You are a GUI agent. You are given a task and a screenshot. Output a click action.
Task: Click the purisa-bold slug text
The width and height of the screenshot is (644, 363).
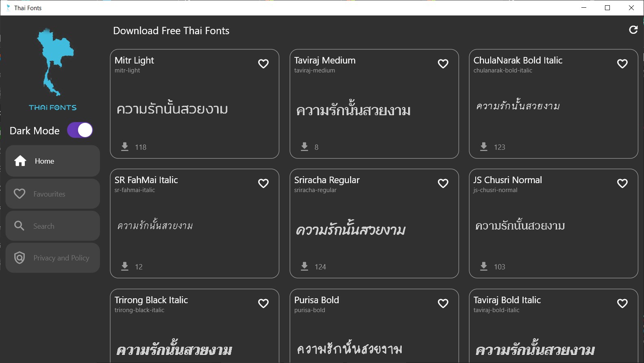[310, 310]
